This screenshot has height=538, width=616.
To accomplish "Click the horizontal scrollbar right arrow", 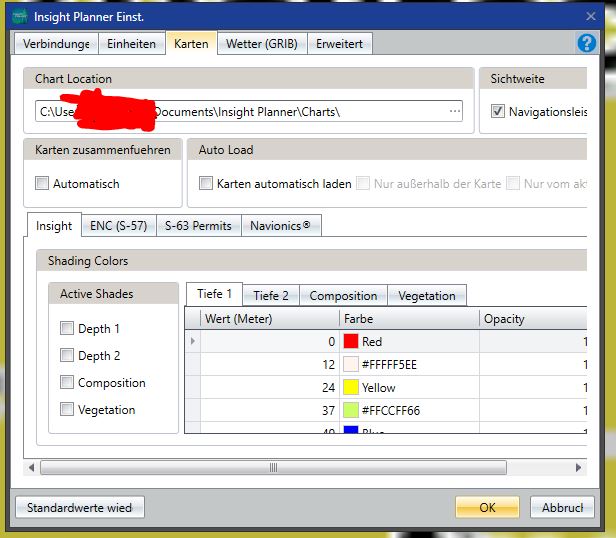I will coord(578,468).
